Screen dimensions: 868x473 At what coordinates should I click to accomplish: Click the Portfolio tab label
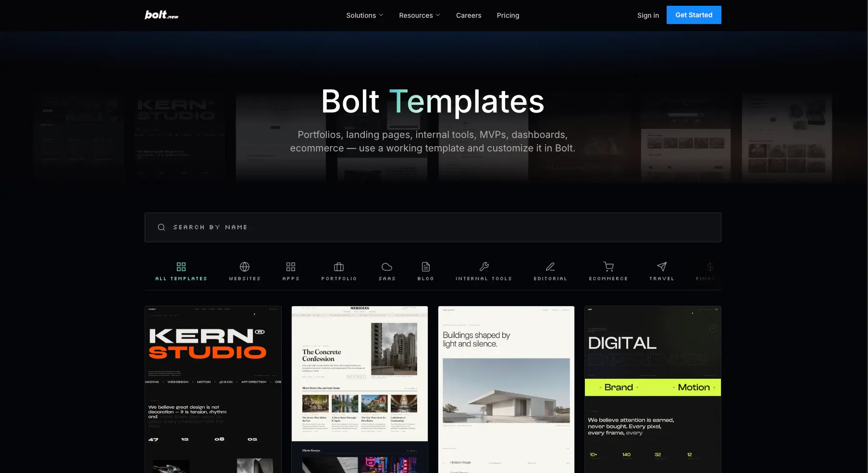point(339,279)
